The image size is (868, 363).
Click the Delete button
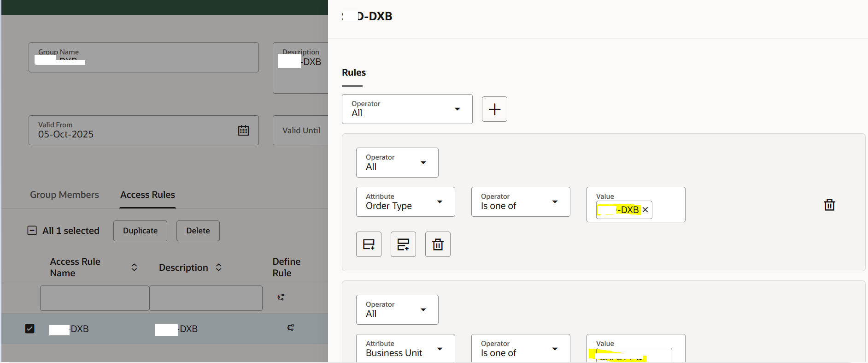198,231
